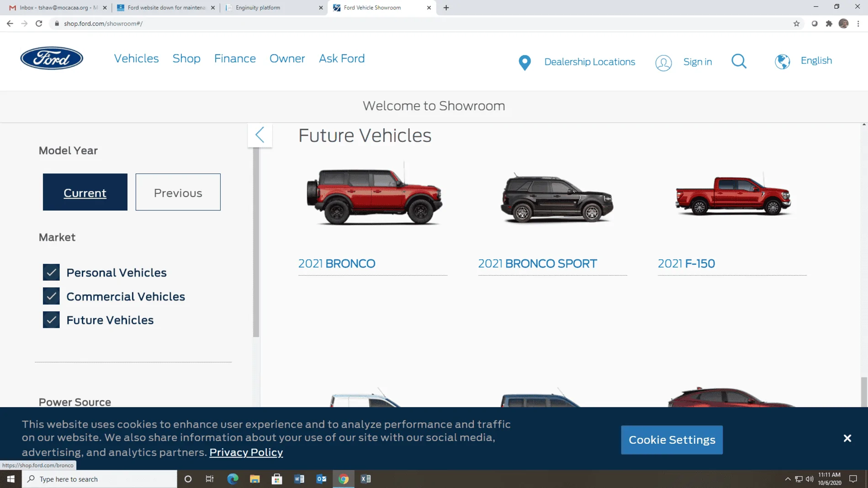The height and width of the screenshot is (488, 868).
Task: Uncheck the Future Vehicles checkbox
Action: coord(51,320)
